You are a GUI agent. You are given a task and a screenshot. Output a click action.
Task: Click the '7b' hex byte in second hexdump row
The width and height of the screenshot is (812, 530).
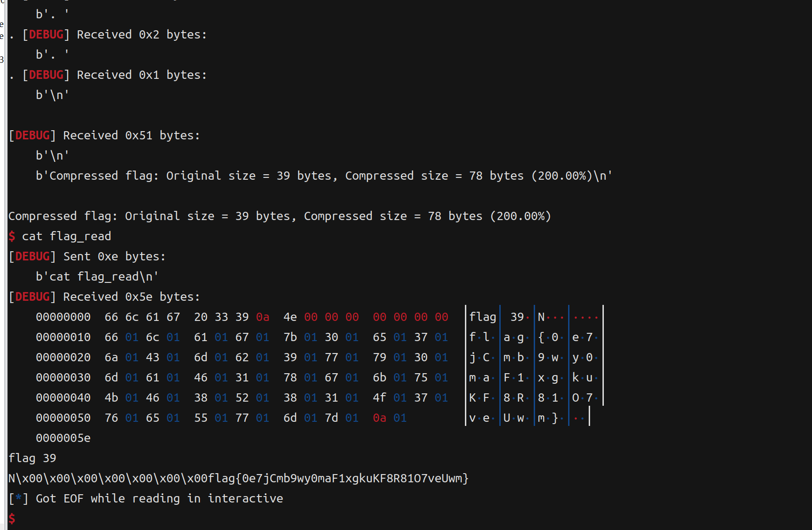290,337
